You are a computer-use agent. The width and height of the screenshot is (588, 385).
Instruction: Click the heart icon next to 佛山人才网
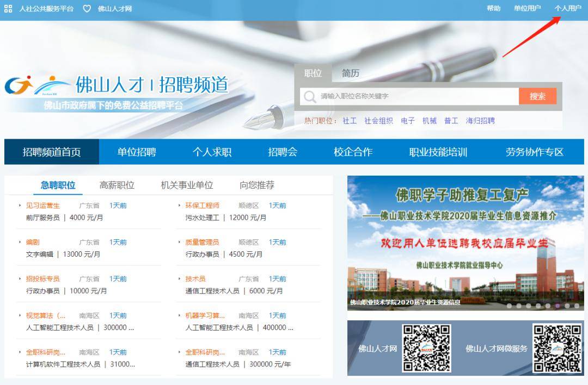[x=87, y=9]
